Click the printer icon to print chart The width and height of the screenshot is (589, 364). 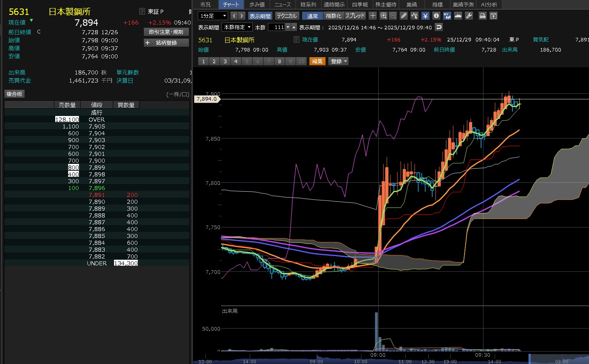pyautogui.click(x=482, y=16)
